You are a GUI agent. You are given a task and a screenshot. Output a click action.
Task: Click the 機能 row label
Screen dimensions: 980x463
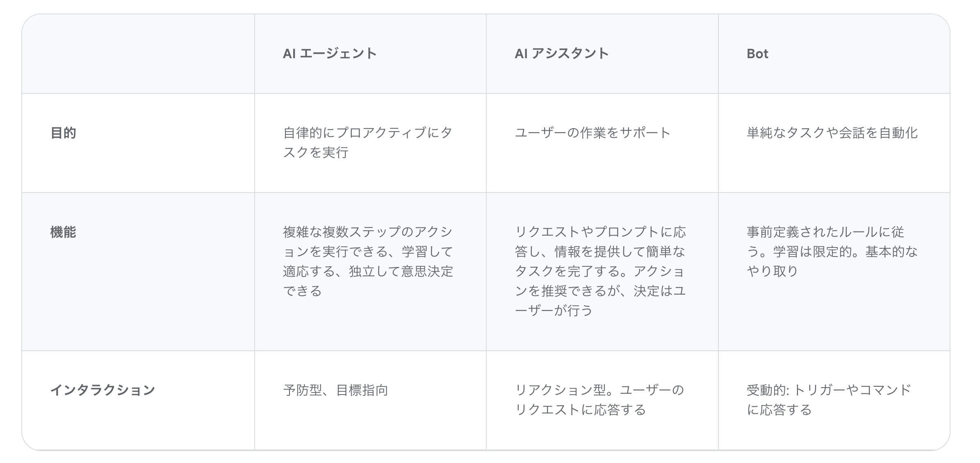(63, 232)
